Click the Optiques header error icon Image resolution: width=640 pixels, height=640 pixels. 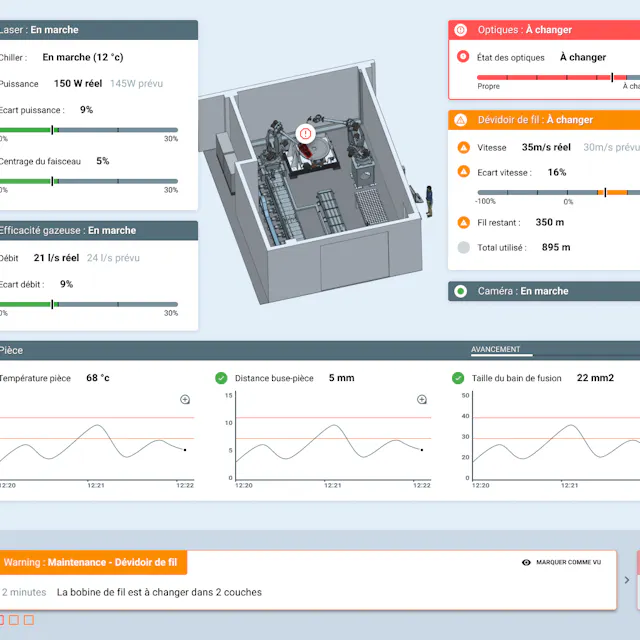tap(461, 30)
